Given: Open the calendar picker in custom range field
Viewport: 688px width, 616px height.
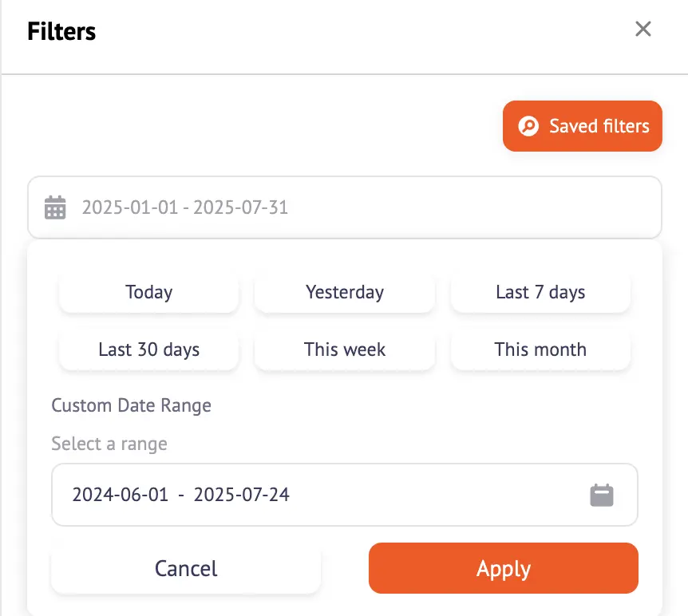Looking at the screenshot, I should [602, 495].
